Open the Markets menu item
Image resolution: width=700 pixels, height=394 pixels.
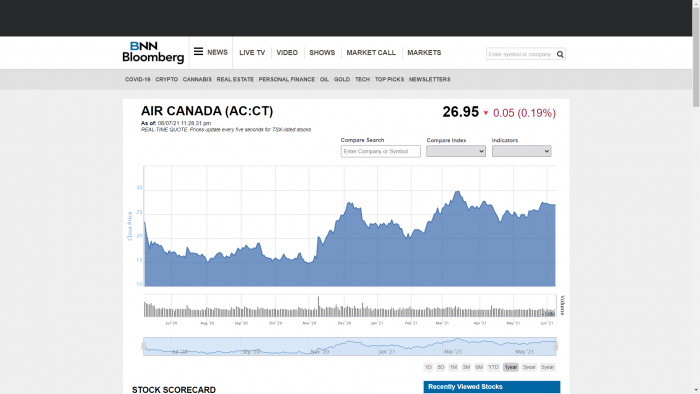tap(424, 53)
